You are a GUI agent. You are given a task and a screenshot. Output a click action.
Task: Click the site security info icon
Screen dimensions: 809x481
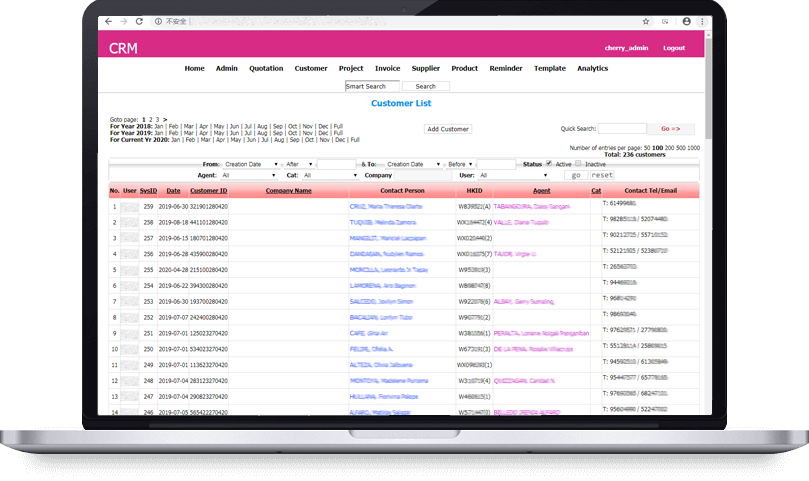click(150, 21)
